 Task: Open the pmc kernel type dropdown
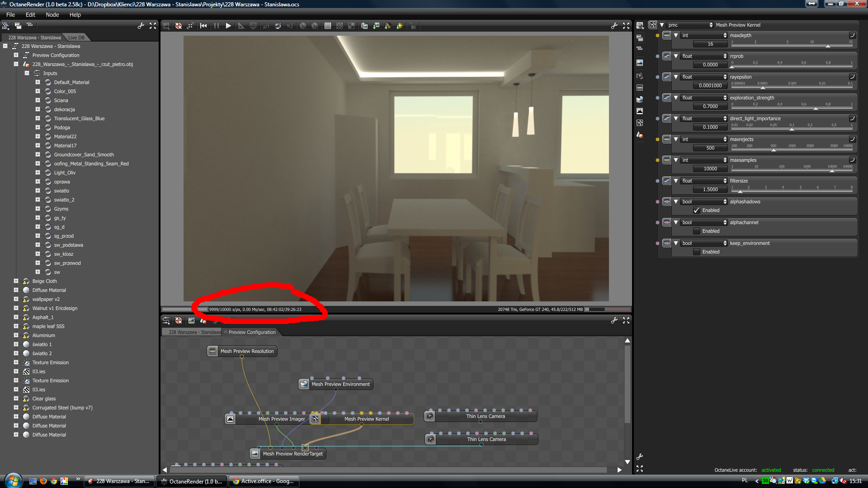pyautogui.click(x=690, y=25)
